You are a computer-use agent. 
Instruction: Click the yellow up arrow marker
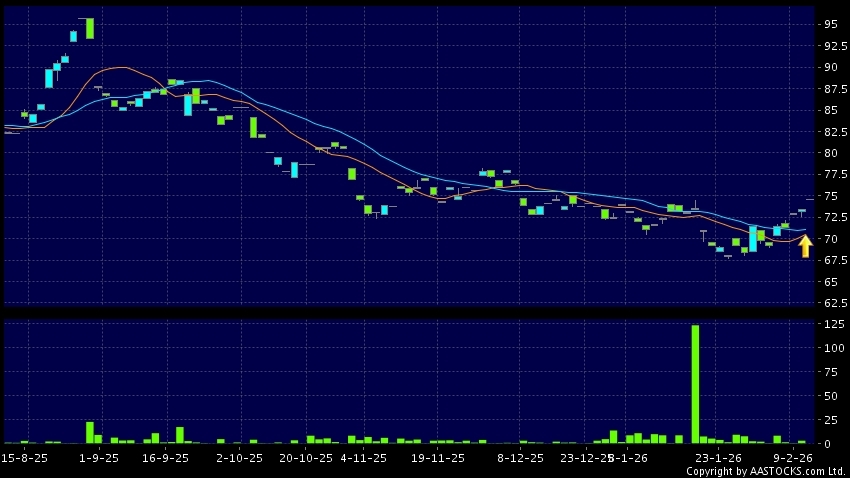(x=805, y=246)
